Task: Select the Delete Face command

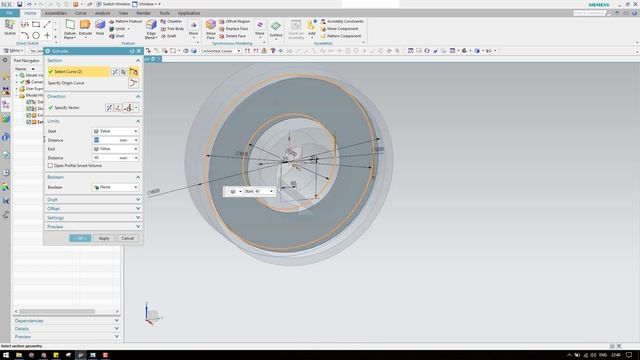Action: (233, 36)
